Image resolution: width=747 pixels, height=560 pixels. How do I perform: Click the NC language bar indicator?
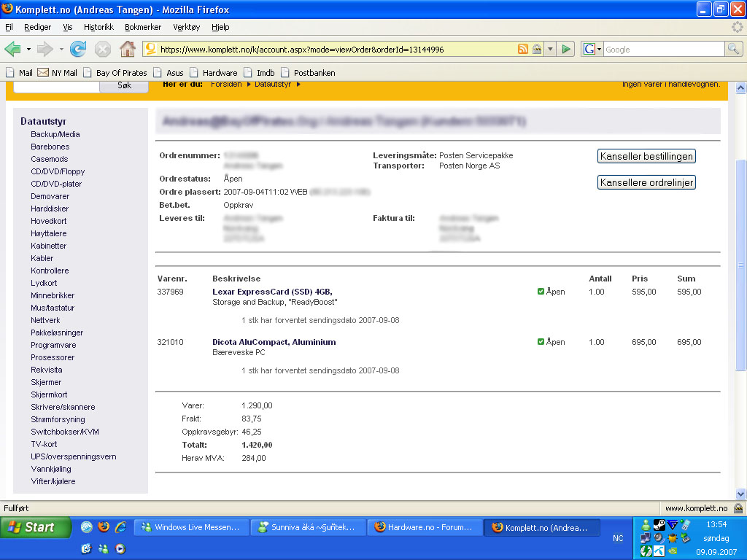(617, 538)
